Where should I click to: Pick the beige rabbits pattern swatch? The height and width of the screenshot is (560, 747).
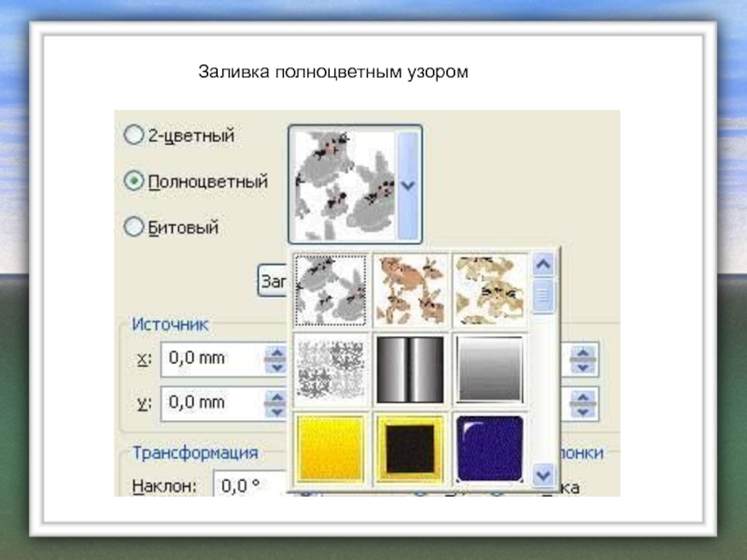coord(490,289)
